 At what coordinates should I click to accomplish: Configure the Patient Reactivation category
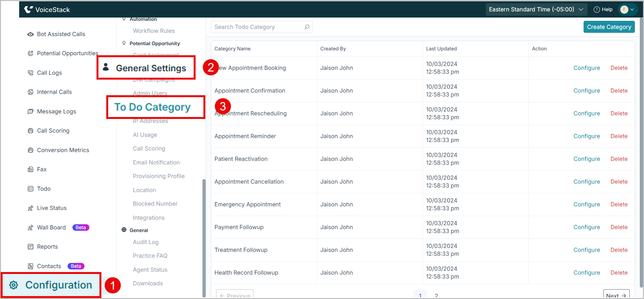[586, 159]
